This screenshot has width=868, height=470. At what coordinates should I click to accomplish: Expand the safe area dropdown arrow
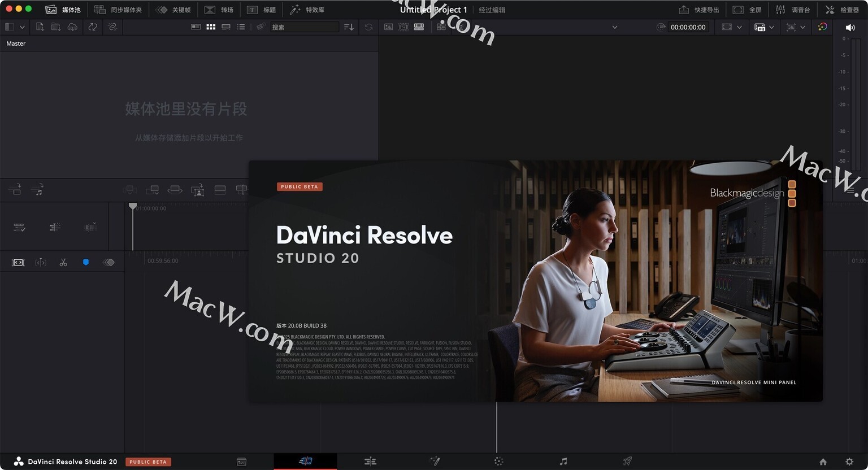click(739, 27)
